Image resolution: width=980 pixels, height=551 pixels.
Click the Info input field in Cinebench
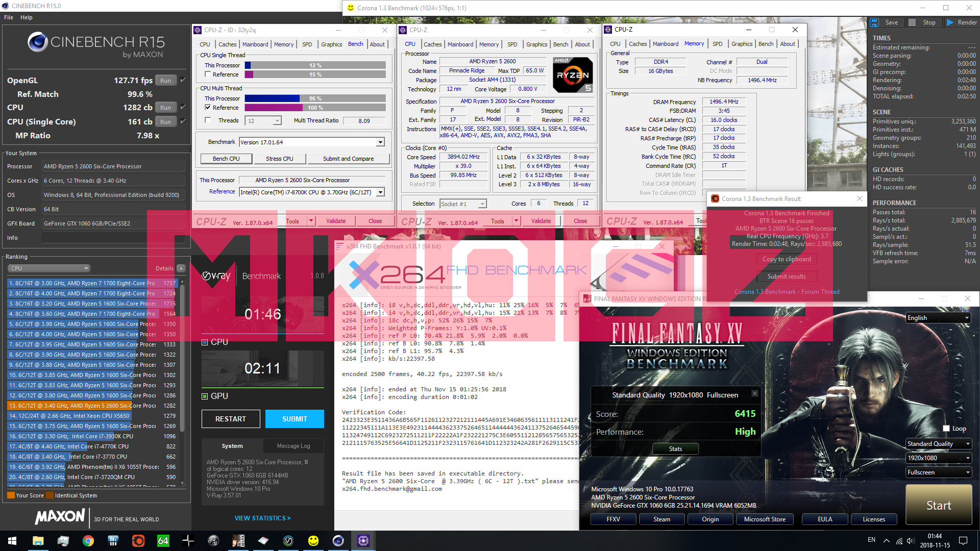click(x=113, y=238)
